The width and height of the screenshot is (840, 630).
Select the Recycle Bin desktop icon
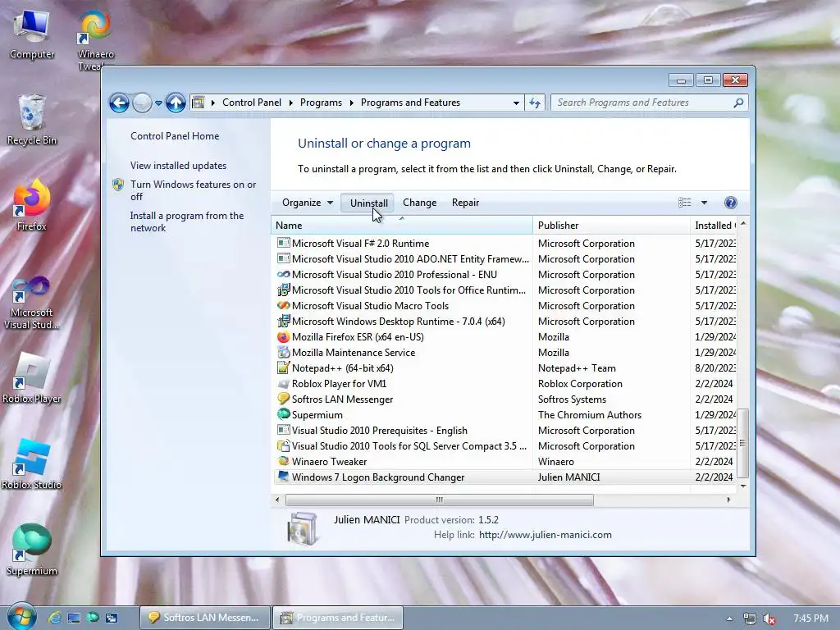[x=32, y=120]
